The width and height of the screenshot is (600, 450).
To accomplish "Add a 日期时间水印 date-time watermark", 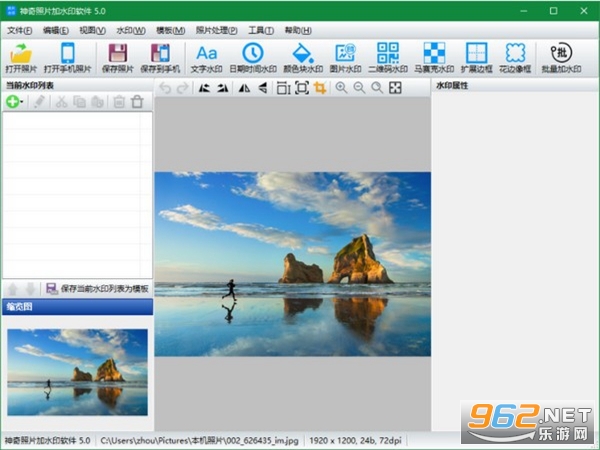I will [x=253, y=58].
